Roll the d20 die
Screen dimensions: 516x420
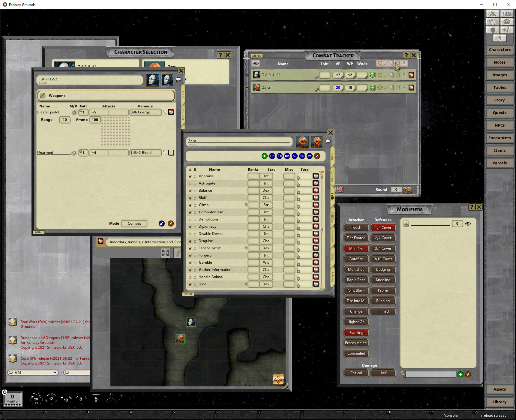[x=36, y=399]
